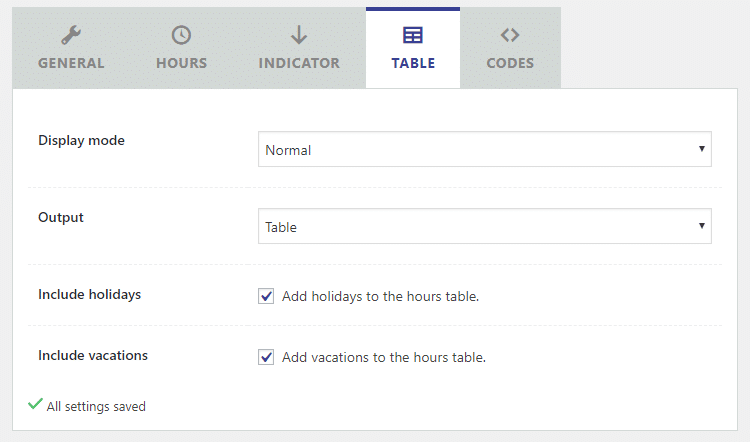
Task: Click the Output dropdown arrow
Action: [702, 225]
